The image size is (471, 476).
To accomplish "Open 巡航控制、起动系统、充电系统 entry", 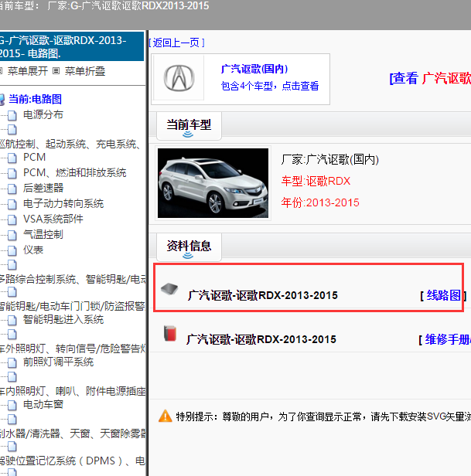I will (x=70, y=144).
